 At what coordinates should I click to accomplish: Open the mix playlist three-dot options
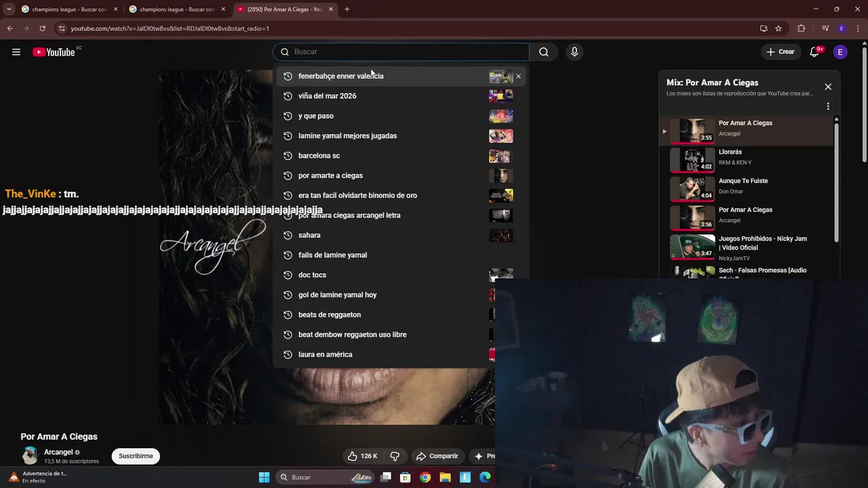(x=828, y=106)
